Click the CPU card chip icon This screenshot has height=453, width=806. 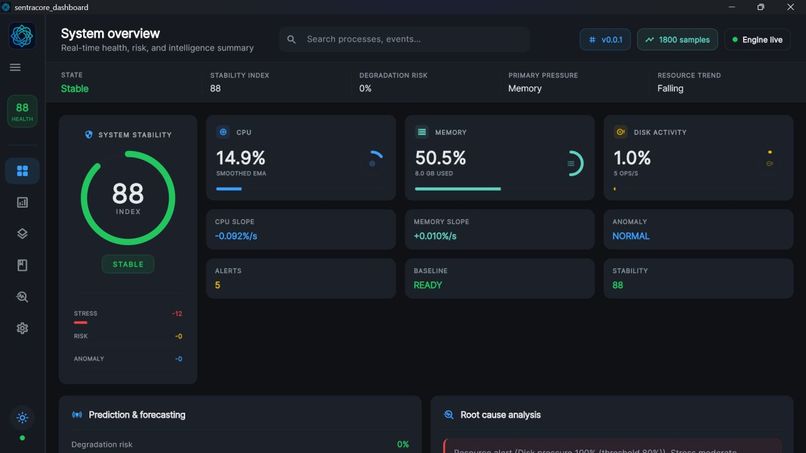(x=223, y=132)
